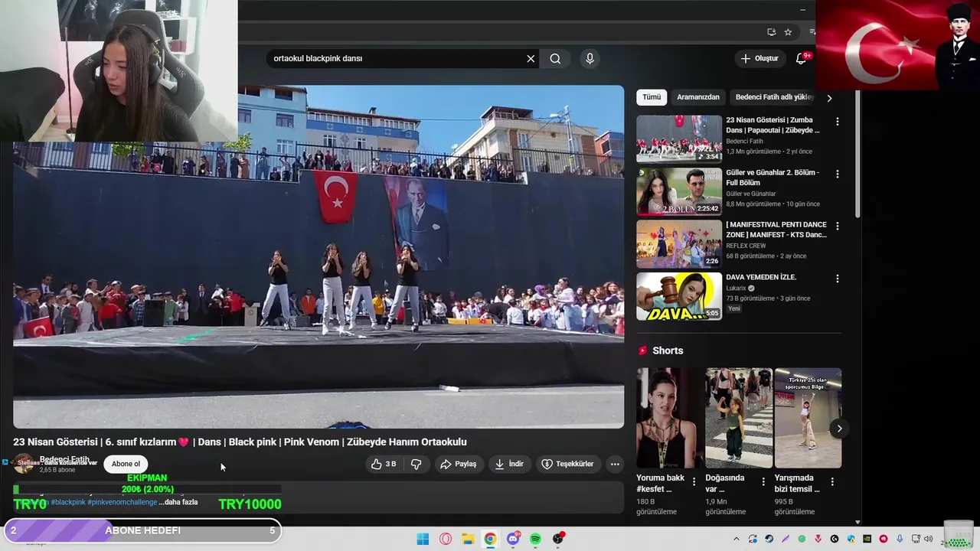Click the page vertical scrollbar
This screenshot has height=551, width=980.
[857, 153]
